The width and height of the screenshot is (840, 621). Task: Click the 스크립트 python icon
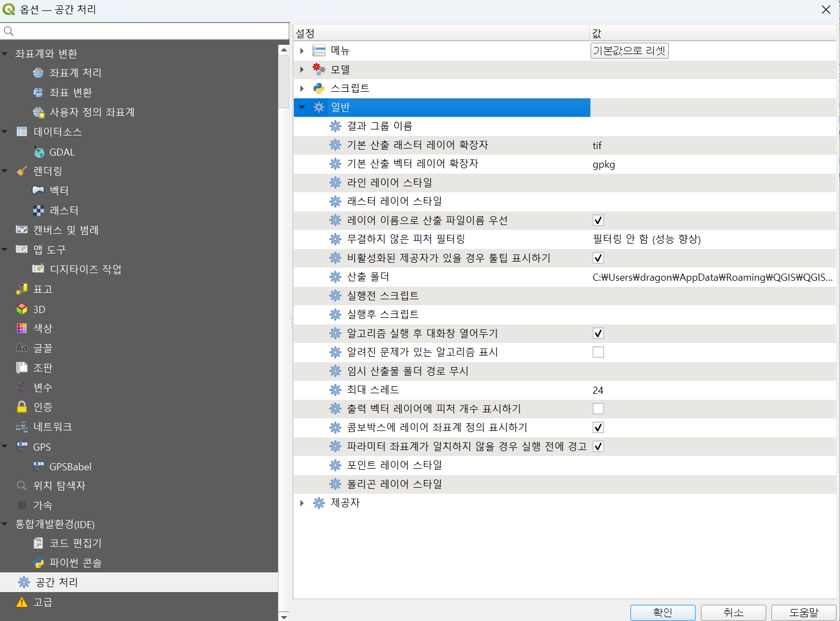[x=319, y=88]
